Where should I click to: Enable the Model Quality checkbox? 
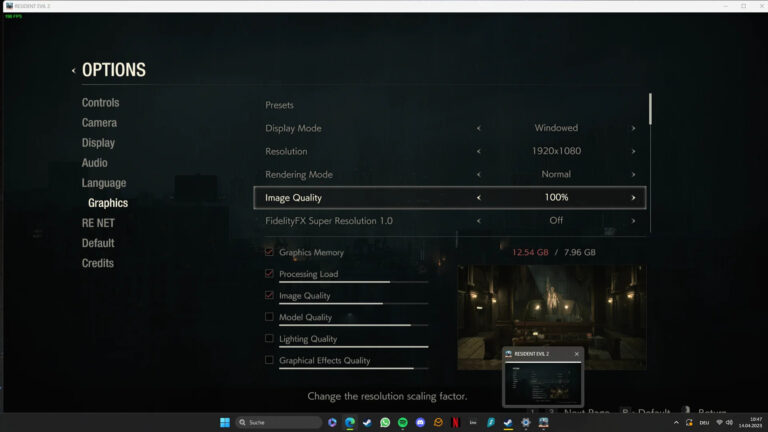pos(269,317)
